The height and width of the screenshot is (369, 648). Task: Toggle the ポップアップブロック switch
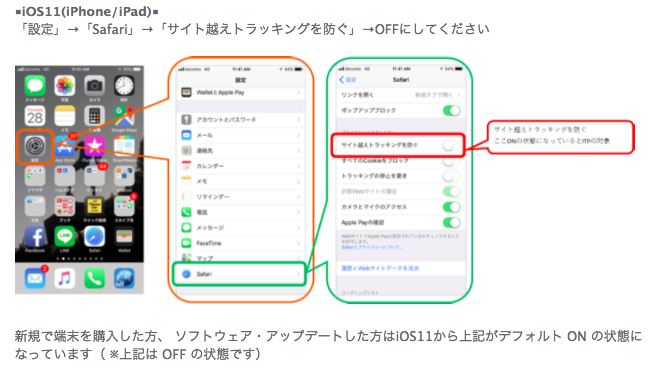(x=451, y=111)
